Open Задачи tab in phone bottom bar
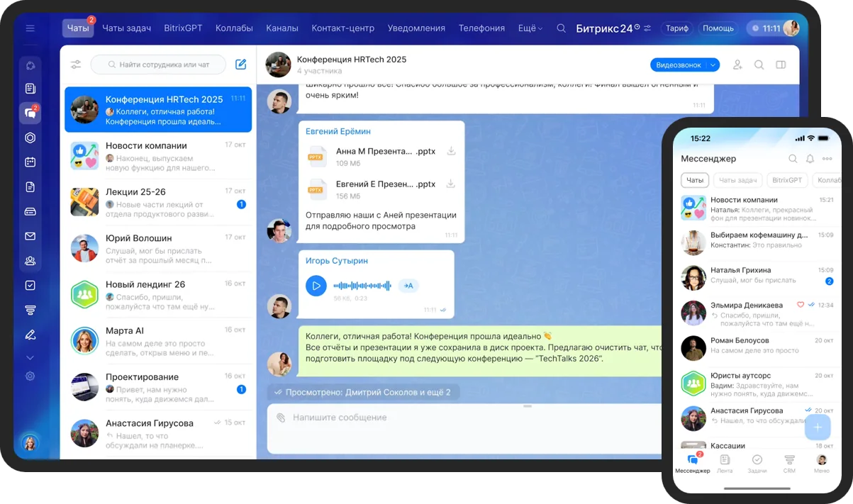The width and height of the screenshot is (853, 504). [757, 464]
